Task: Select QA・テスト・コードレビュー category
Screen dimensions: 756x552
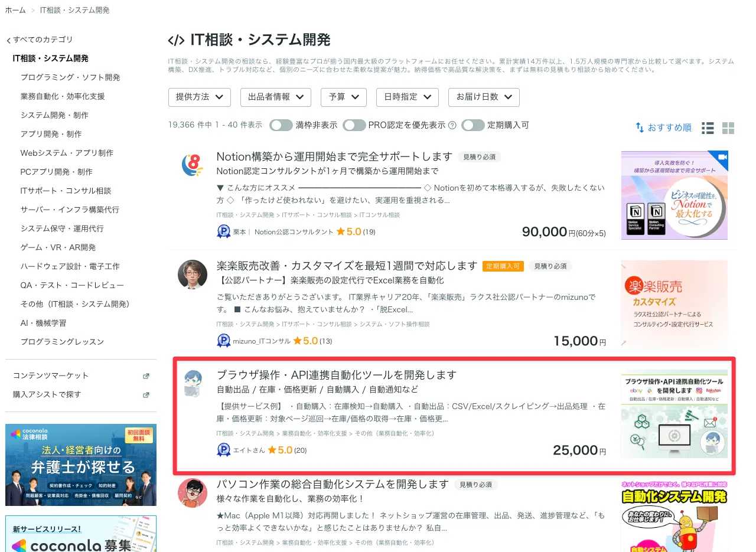Action: pyautogui.click(x=72, y=285)
